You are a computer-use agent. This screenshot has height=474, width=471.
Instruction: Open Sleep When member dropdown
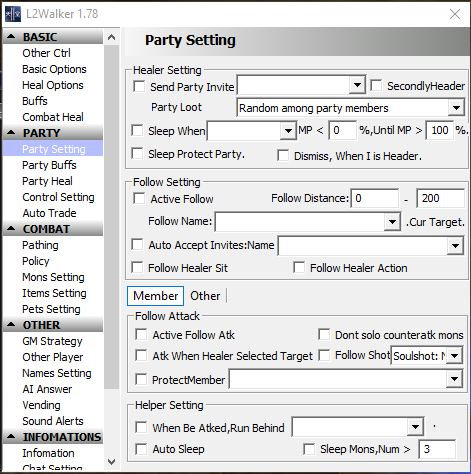[288, 130]
